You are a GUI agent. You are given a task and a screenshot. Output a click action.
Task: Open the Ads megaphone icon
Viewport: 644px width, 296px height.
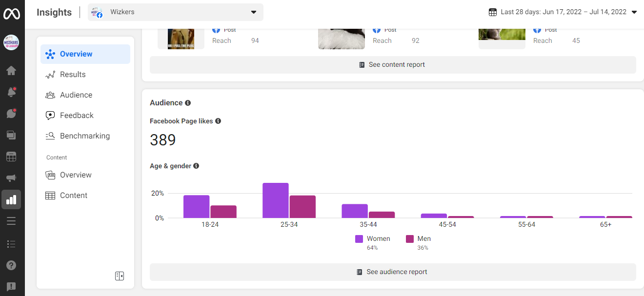point(11,178)
